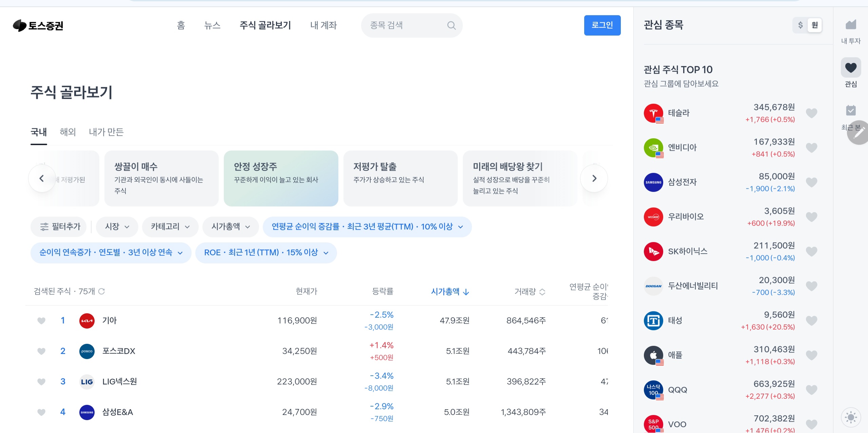Open 내 계좌 in navigation

point(323,25)
